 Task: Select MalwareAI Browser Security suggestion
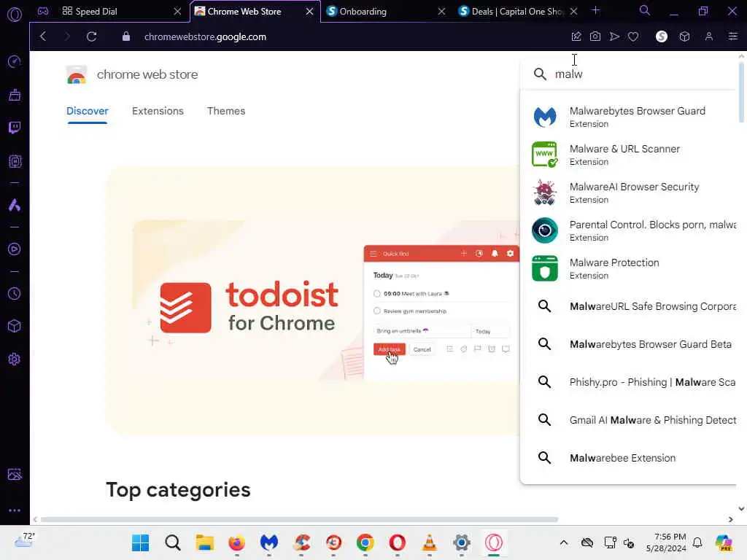click(x=630, y=192)
